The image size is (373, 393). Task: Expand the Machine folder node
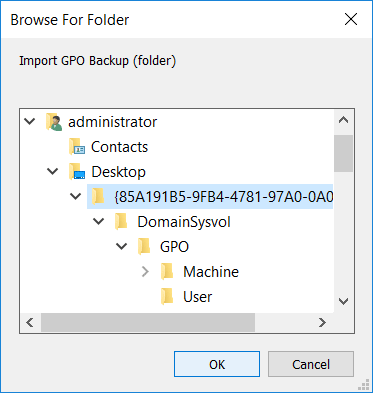(145, 272)
